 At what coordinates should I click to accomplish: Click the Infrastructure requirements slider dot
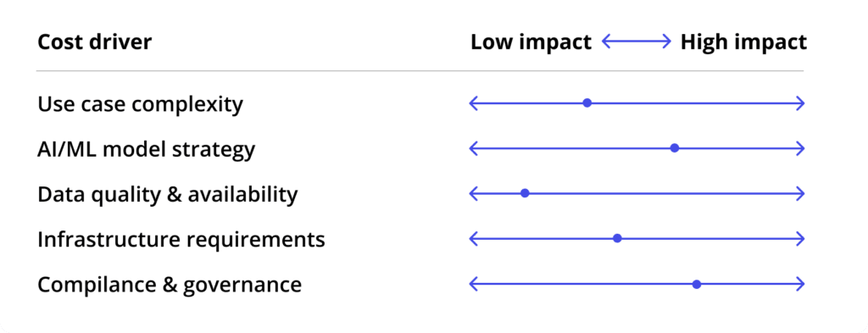tap(617, 238)
